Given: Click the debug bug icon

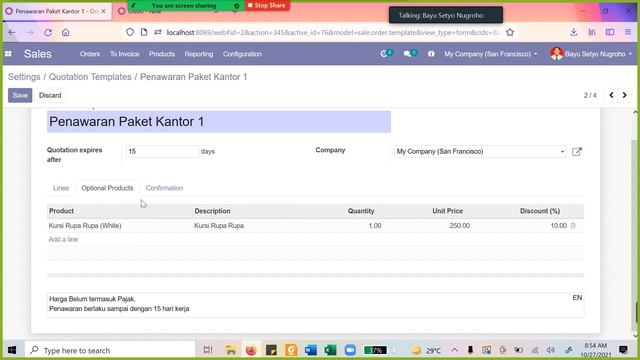Looking at the screenshot, I should point(431,53).
